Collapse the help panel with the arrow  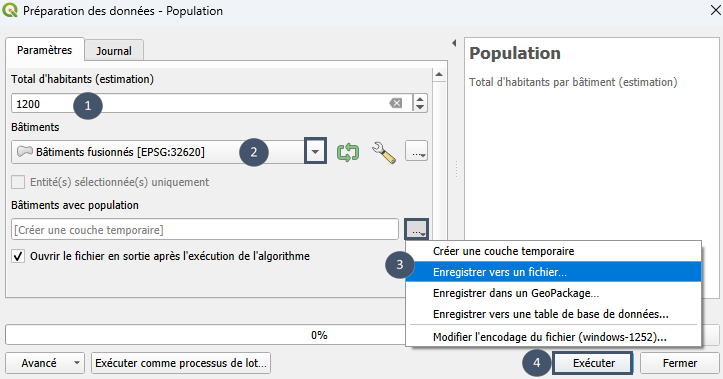(454, 43)
